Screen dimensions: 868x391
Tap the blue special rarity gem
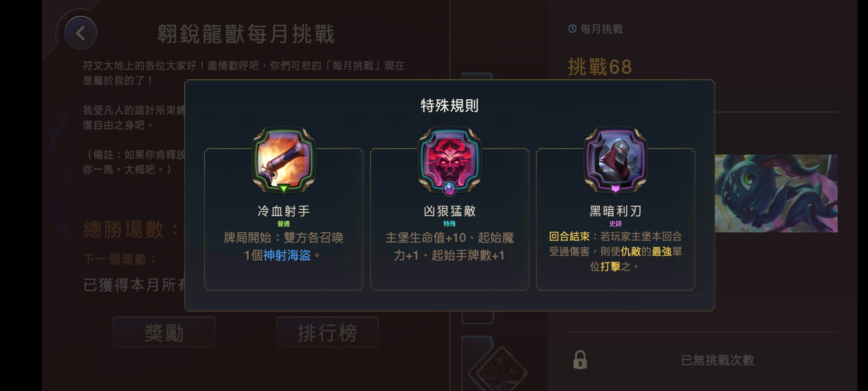tap(450, 189)
